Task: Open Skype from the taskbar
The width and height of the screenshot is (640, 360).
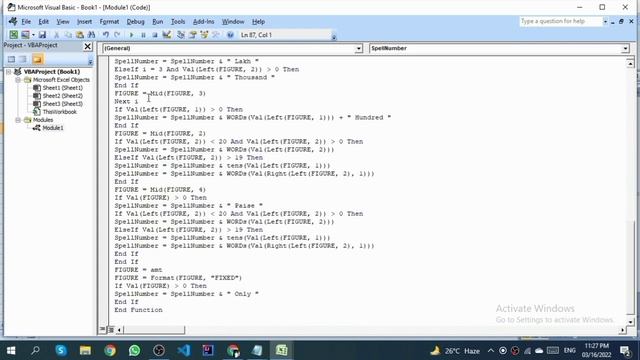Action: [61, 350]
